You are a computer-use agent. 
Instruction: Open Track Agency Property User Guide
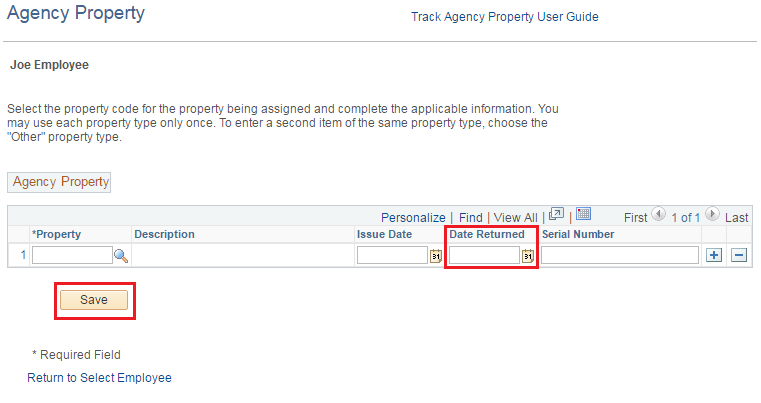[x=504, y=17]
